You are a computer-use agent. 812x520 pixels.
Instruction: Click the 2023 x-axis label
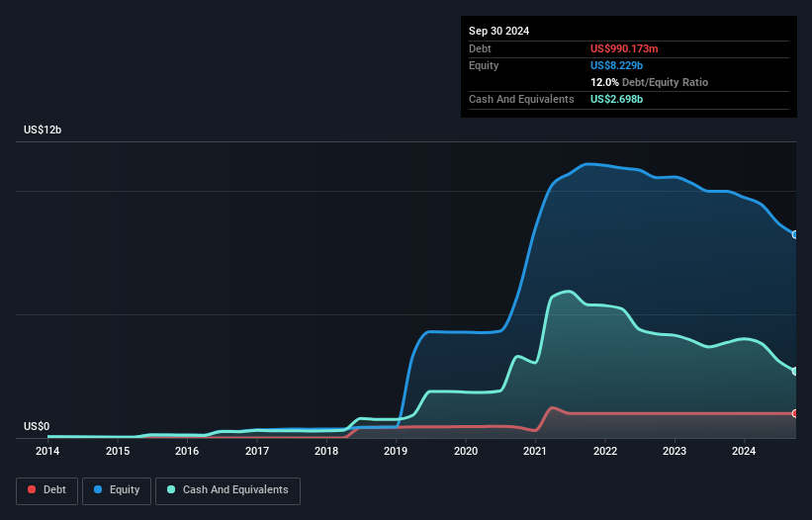pos(675,451)
